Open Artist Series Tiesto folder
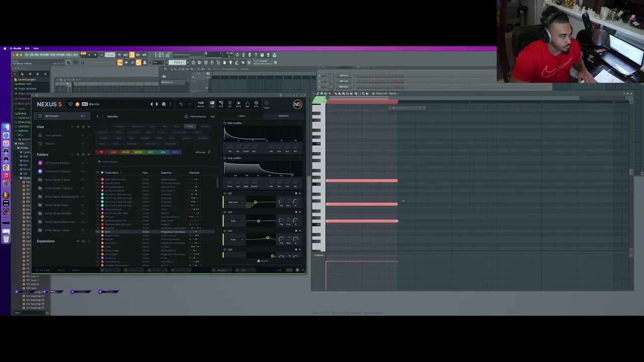Image resolution: width=644 pixels, height=362 pixels. 57,230
